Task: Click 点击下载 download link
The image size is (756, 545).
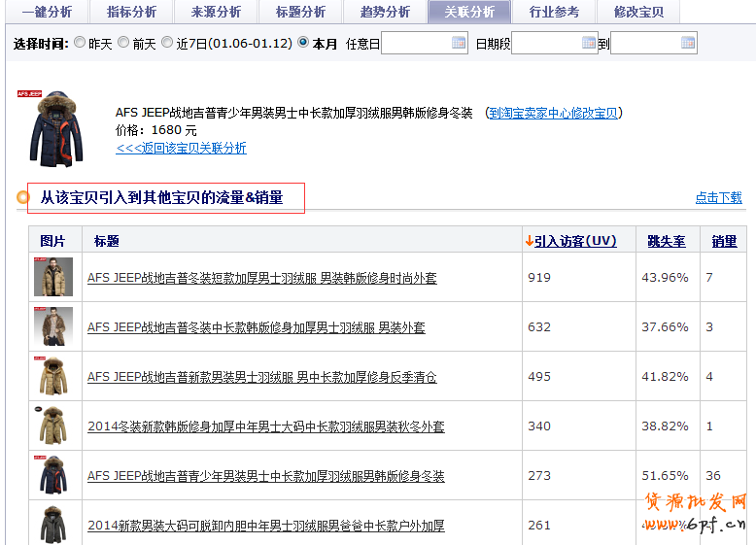Action: coord(718,197)
